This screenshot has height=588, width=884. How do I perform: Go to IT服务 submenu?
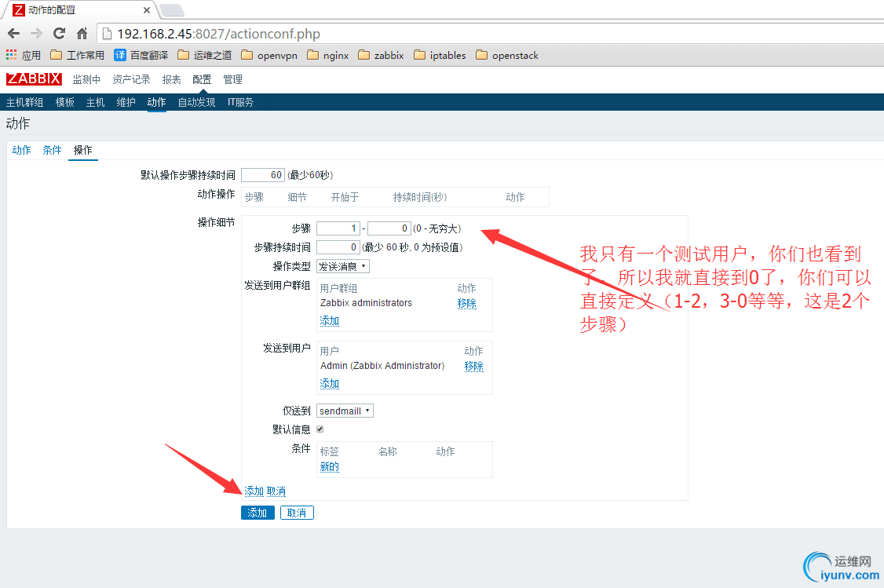point(240,102)
